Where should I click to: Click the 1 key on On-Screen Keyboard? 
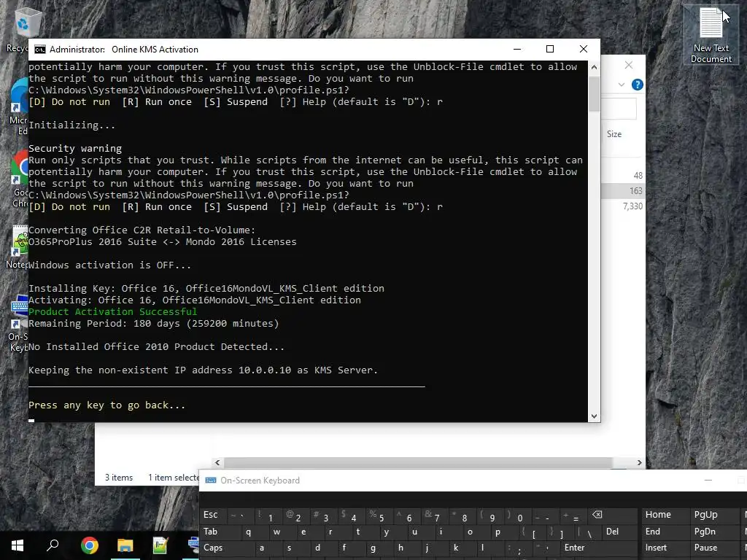point(267,516)
